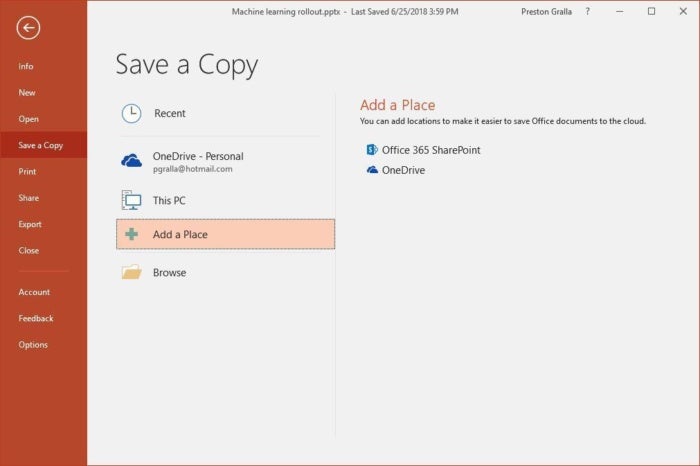This screenshot has width=700, height=466.
Task: Open PowerPoint Options
Action: (44, 345)
